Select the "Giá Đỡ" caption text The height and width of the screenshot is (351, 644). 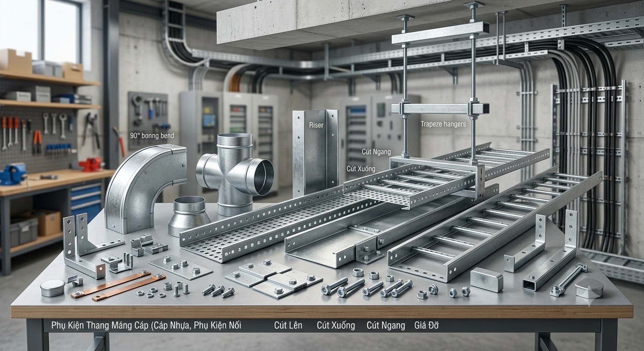point(426,325)
